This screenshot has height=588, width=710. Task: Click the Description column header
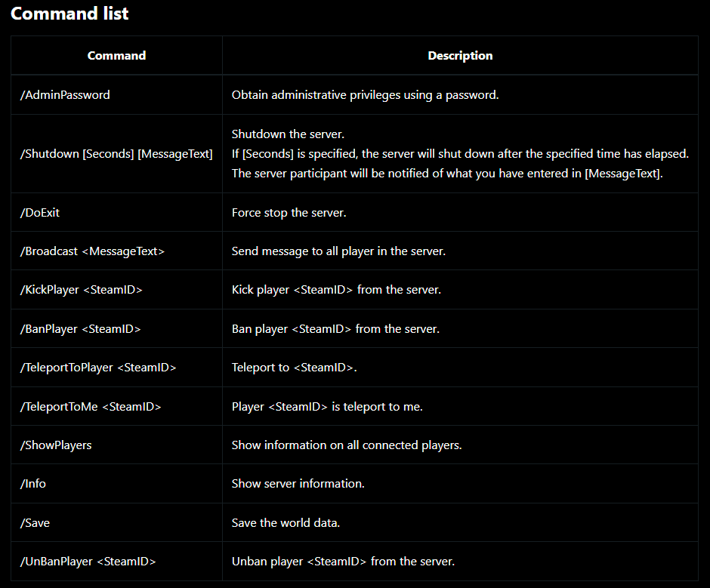click(x=460, y=55)
